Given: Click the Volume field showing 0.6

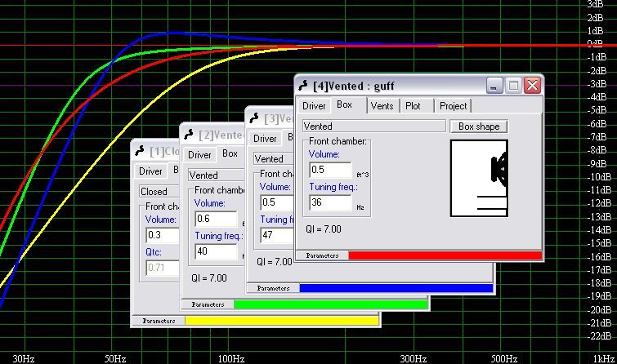Looking at the screenshot, I should tap(216, 219).
